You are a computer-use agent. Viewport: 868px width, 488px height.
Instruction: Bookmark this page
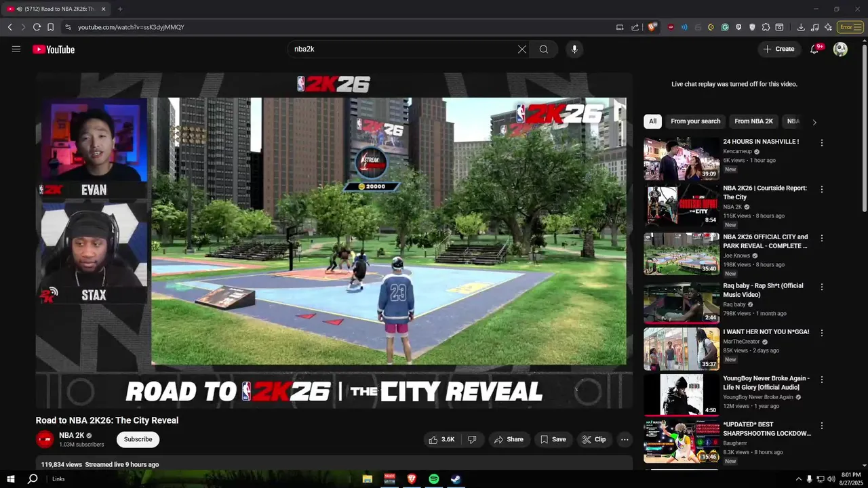(x=50, y=27)
